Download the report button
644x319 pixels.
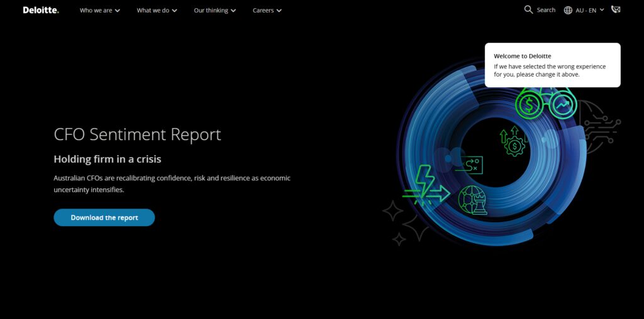click(104, 217)
